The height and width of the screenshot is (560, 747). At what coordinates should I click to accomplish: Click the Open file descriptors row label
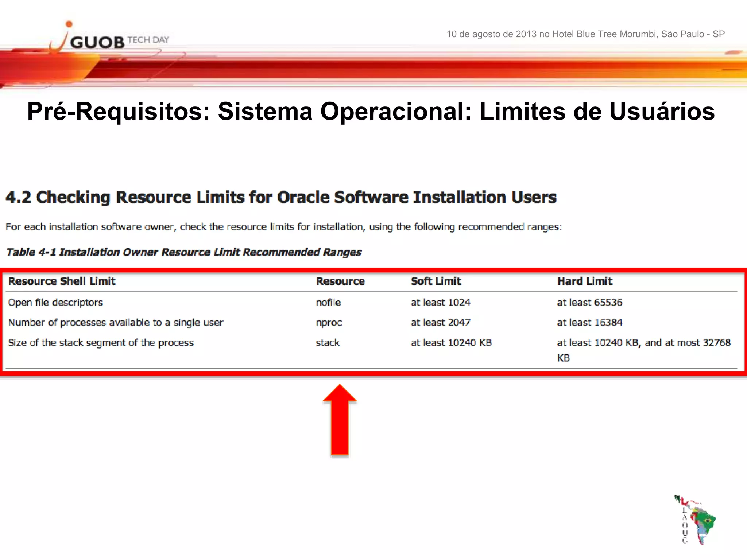coord(55,303)
